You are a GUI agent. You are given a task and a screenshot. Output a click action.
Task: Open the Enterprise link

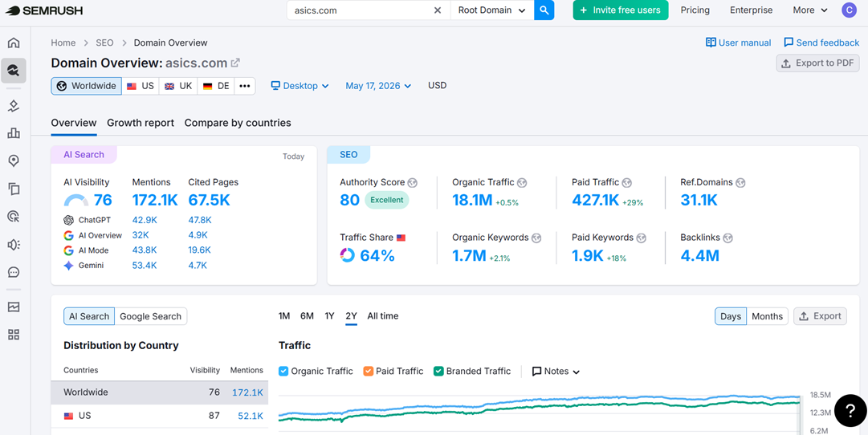tap(752, 10)
